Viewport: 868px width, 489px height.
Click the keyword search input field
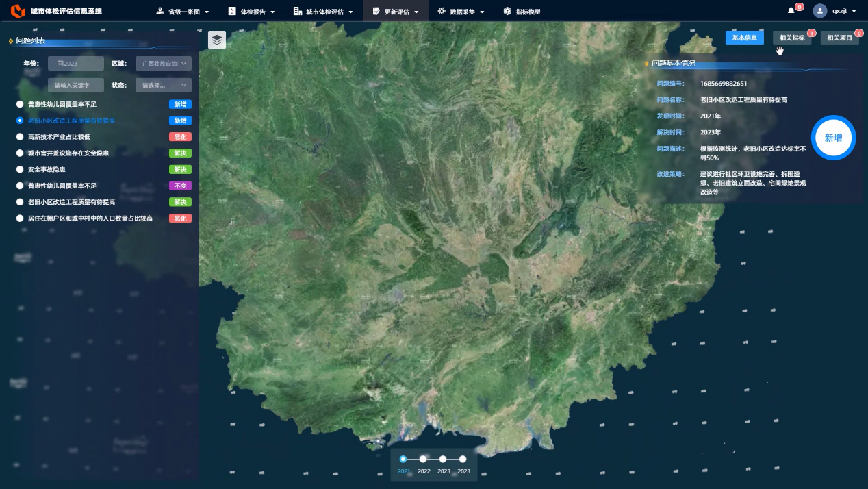click(x=76, y=85)
